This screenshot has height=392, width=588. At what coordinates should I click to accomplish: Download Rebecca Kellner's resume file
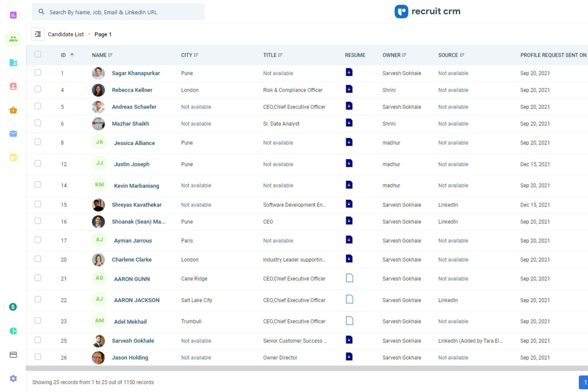pyautogui.click(x=349, y=89)
